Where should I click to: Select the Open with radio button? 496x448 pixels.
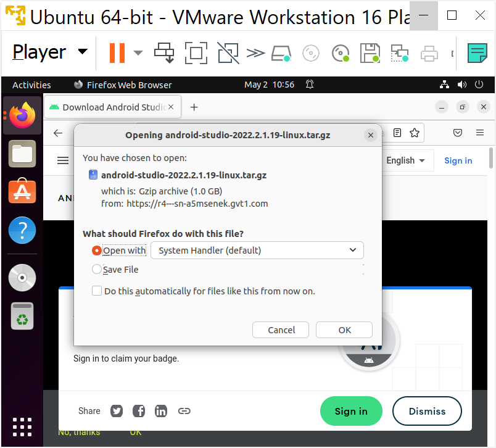pyautogui.click(x=97, y=251)
